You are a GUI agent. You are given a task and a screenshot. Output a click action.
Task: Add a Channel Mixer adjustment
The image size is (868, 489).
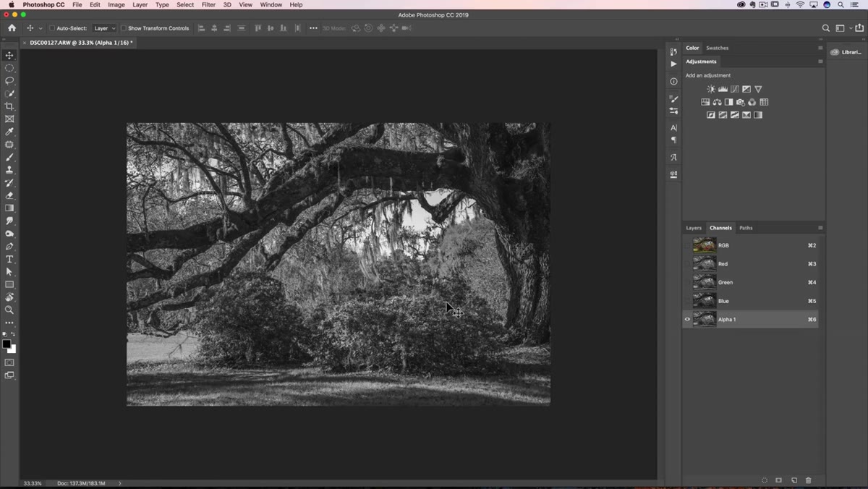pyautogui.click(x=752, y=102)
